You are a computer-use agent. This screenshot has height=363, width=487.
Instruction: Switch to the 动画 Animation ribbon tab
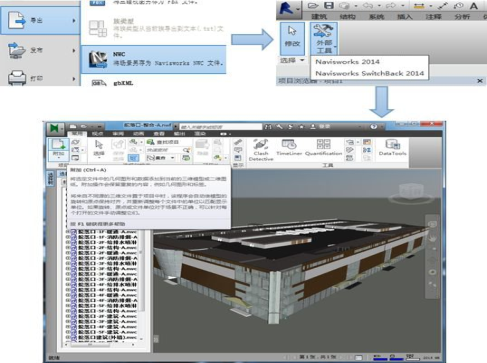tap(138, 134)
